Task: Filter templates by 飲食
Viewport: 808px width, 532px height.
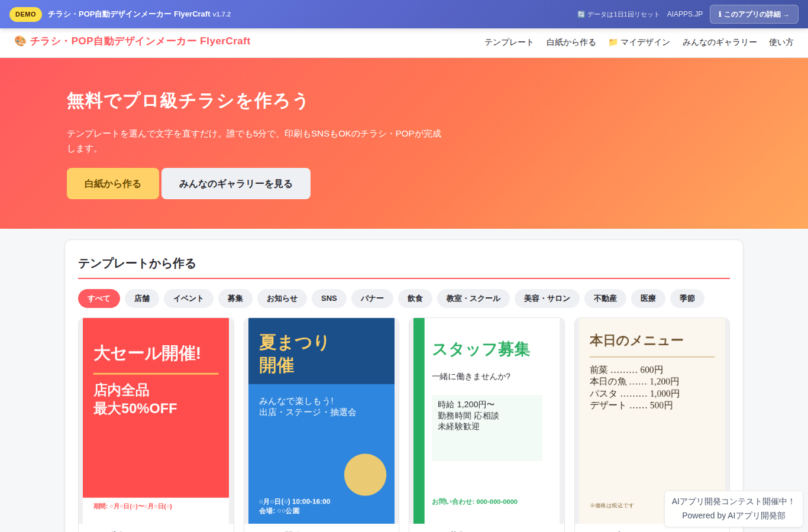Action: point(415,299)
